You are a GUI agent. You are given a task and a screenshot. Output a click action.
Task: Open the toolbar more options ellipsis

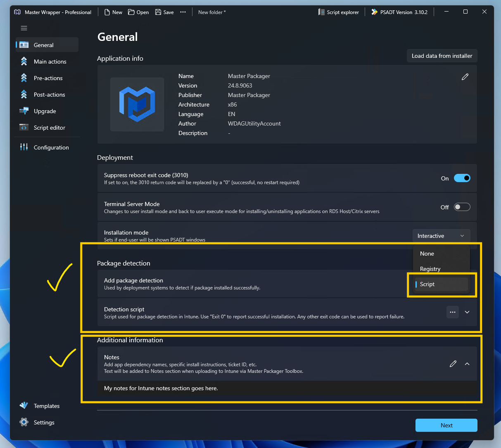click(x=183, y=12)
